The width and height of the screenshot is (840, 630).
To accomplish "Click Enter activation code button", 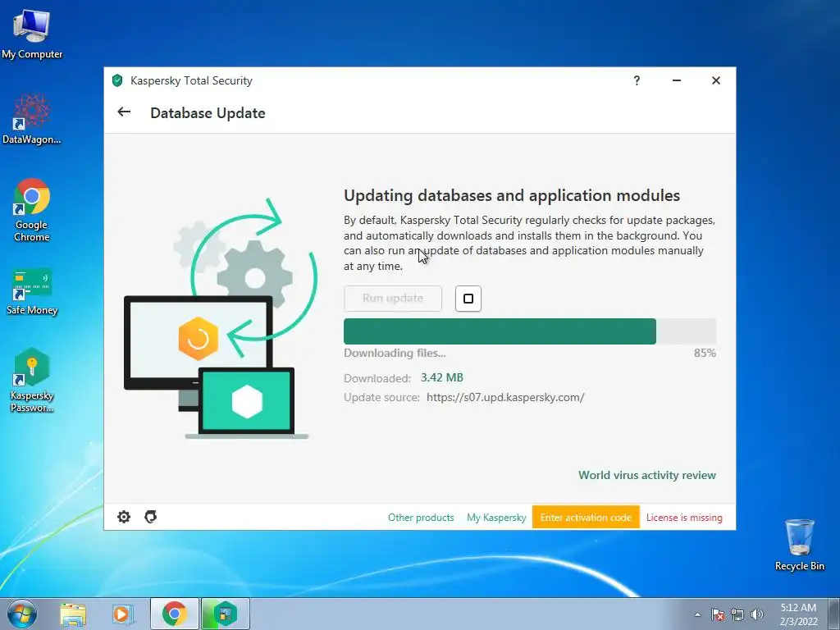I will (x=586, y=518).
